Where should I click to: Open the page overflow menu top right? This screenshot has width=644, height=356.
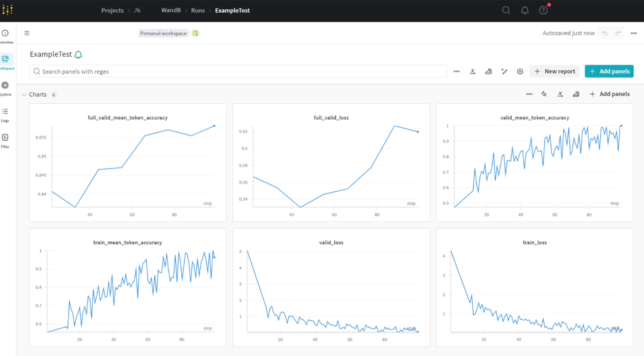coord(634,33)
